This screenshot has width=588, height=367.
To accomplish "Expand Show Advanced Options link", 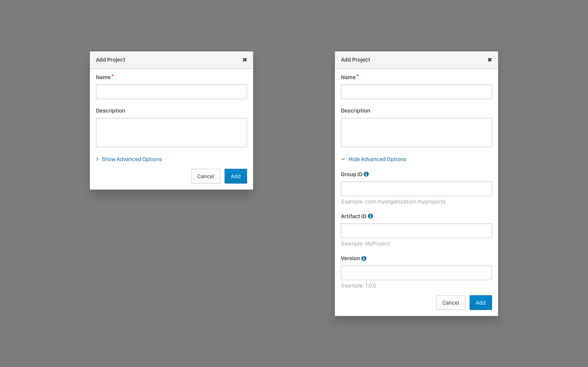I will pos(131,159).
